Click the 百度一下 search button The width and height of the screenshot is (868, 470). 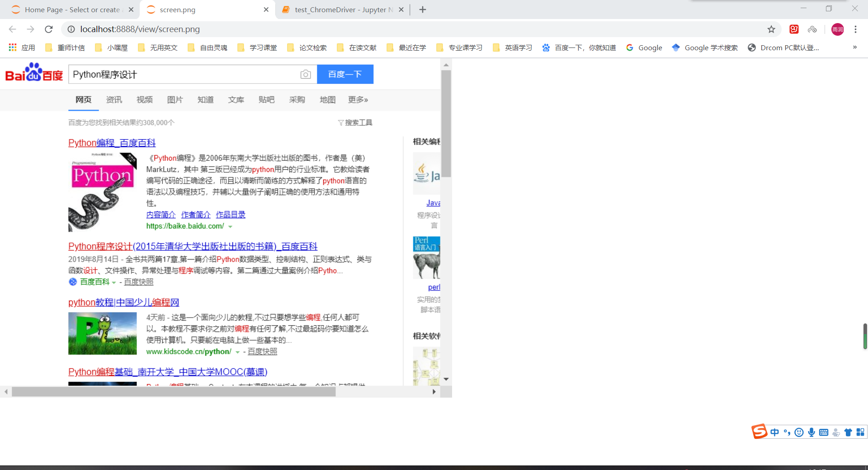pos(345,74)
